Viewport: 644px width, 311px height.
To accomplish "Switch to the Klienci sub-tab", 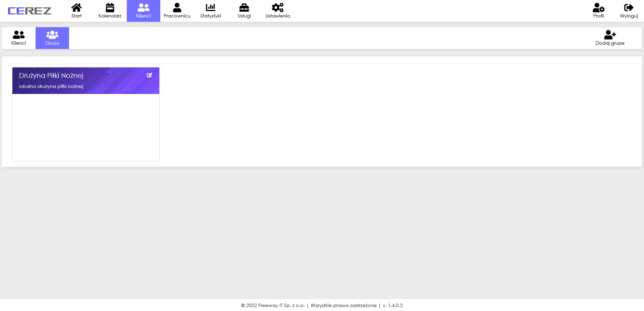I will pyautogui.click(x=19, y=38).
